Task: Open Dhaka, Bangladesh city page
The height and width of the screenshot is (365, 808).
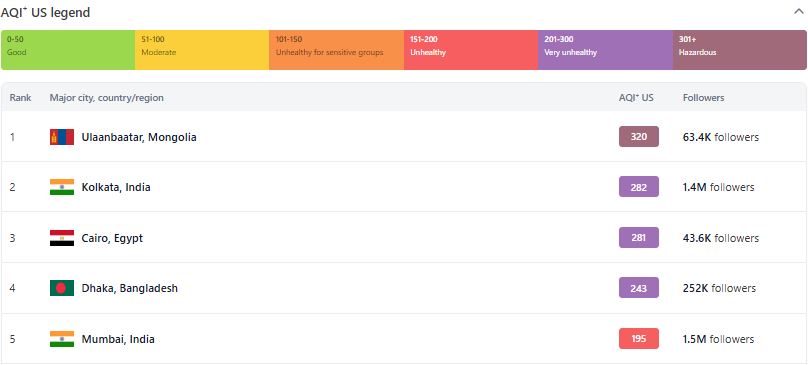Action: click(129, 289)
